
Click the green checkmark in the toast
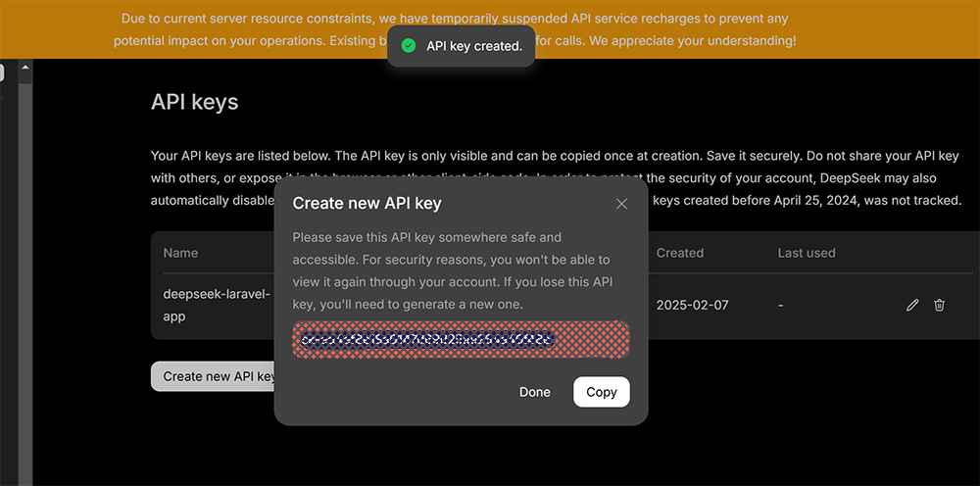click(409, 46)
